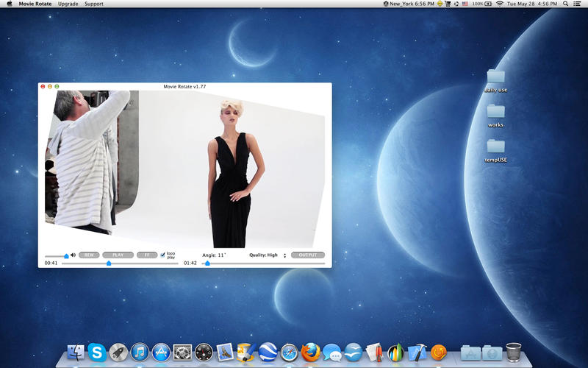Open the orange circular arrow app in dock
Screen dimensions: 588x368
click(x=439, y=353)
